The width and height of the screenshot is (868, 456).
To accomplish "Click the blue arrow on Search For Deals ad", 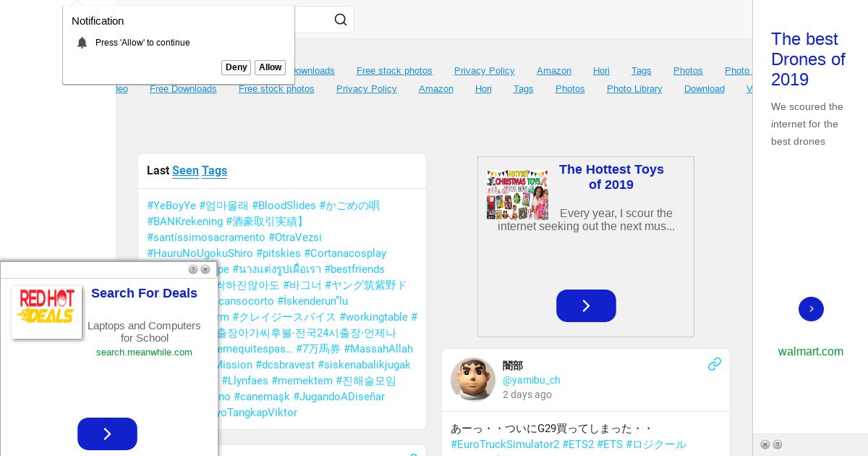I will [x=107, y=434].
